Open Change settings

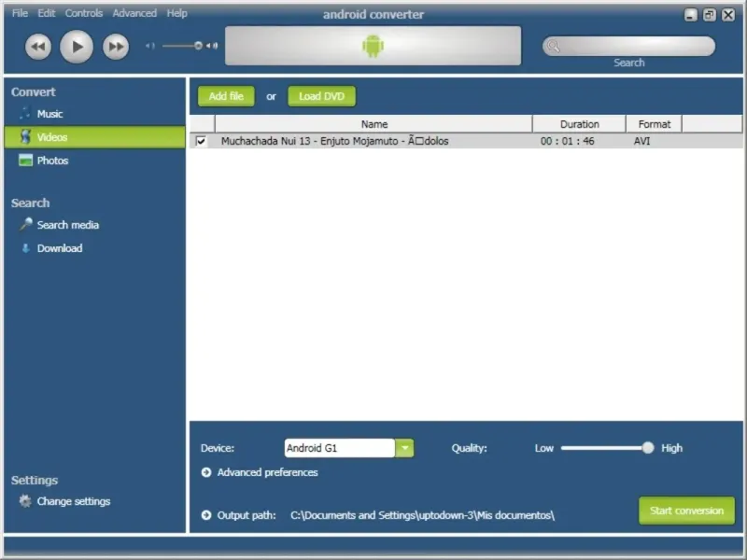[x=74, y=501]
